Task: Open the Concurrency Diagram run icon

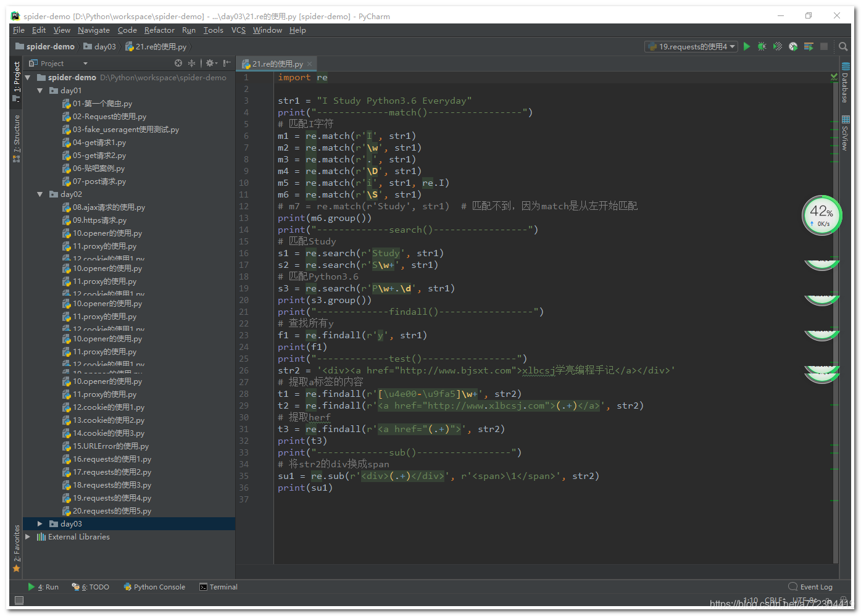Action: click(x=809, y=46)
